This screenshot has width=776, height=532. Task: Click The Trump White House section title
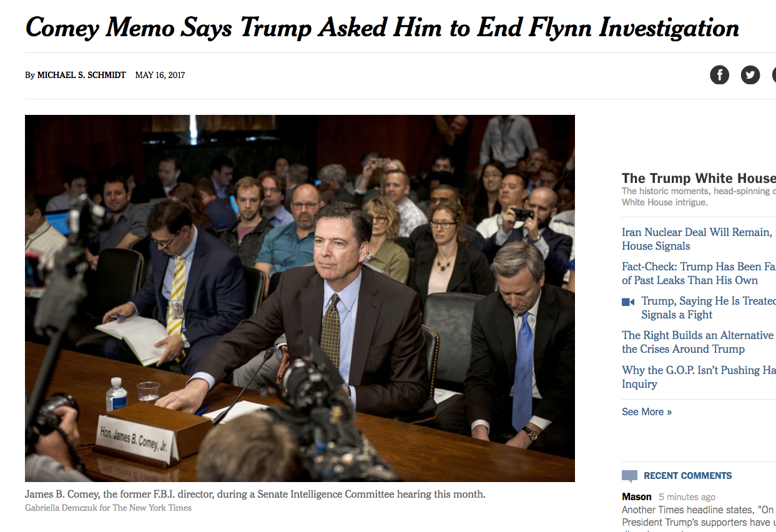click(x=699, y=179)
